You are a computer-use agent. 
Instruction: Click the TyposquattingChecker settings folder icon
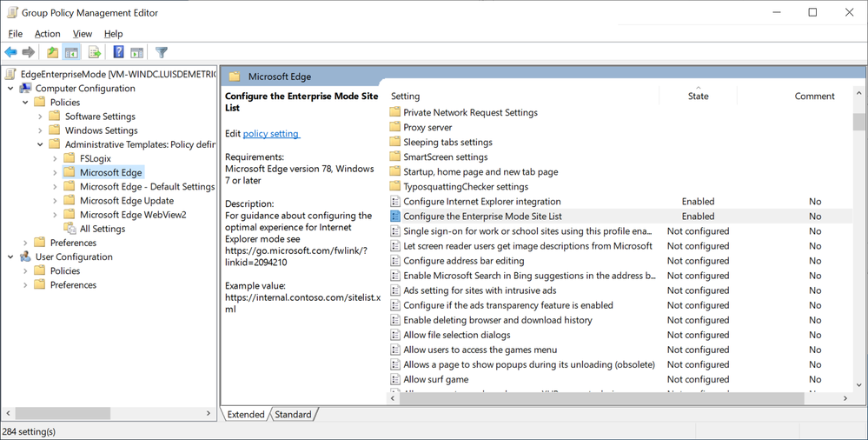click(394, 187)
